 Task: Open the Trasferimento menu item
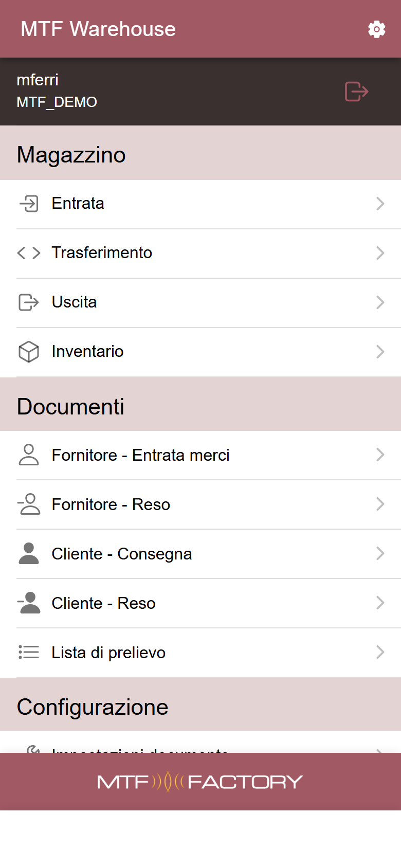[200, 254]
